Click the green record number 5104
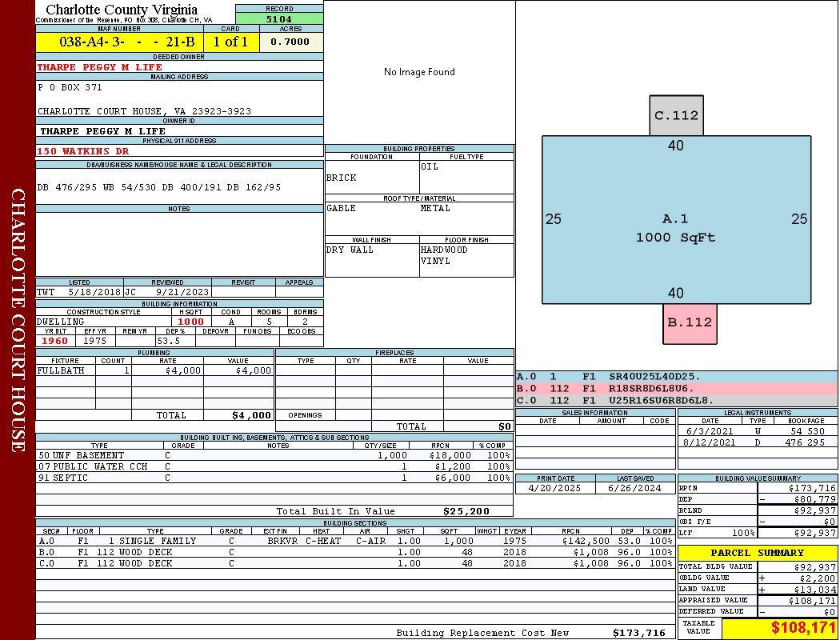The height and width of the screenshot is (640, 840). (x=279, y=18)
